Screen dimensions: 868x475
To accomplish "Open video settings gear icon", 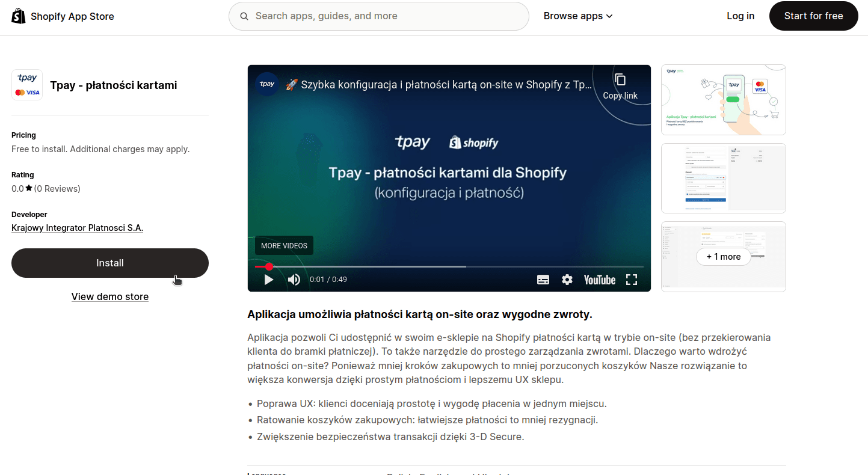I will point(567,280).
